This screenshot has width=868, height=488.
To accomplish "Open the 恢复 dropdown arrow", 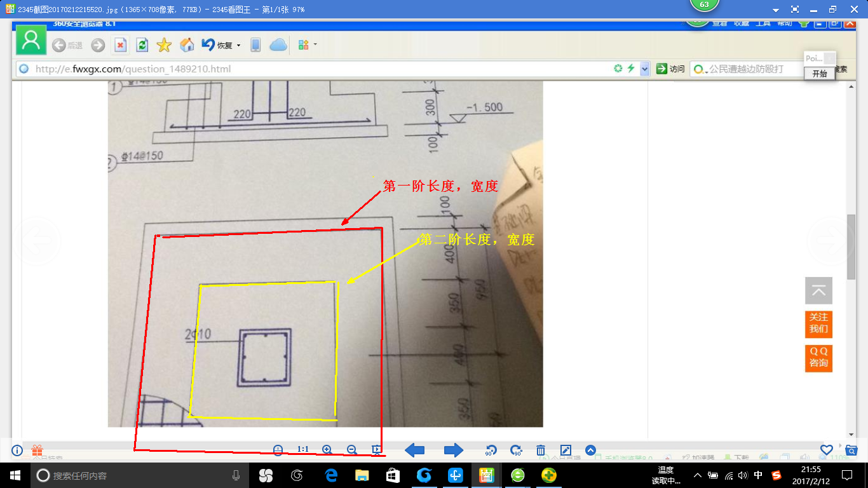I will coord(238,46).
